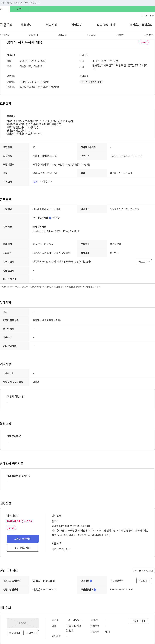Screen dimensions: 155x644
Task: Click the 고용24 logo in header
Action: click(x=6, y=25)
